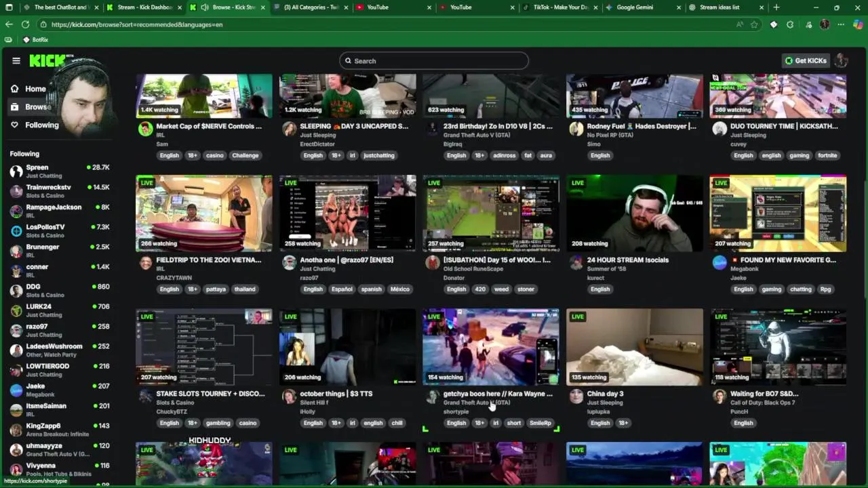This screenshot has height=488, width=868.
Task: Open the browser profile avatar
Action: pyautogui.click(x=825, y=24)
